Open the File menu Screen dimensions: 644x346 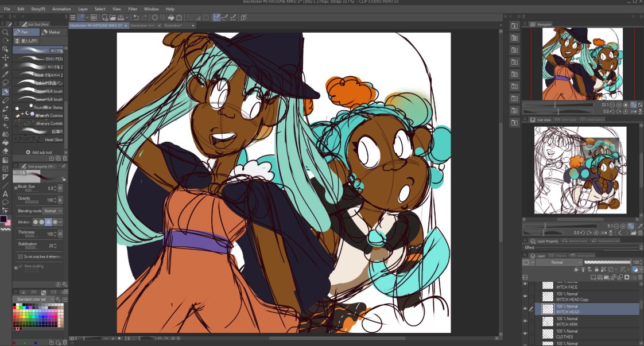click(x=7, y=9)
